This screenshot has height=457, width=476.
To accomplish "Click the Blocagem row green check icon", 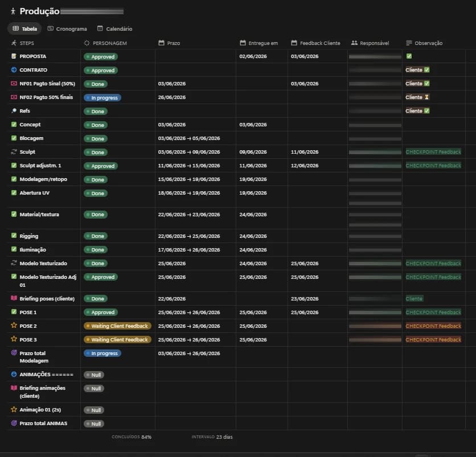I will [x=14, y=138].
